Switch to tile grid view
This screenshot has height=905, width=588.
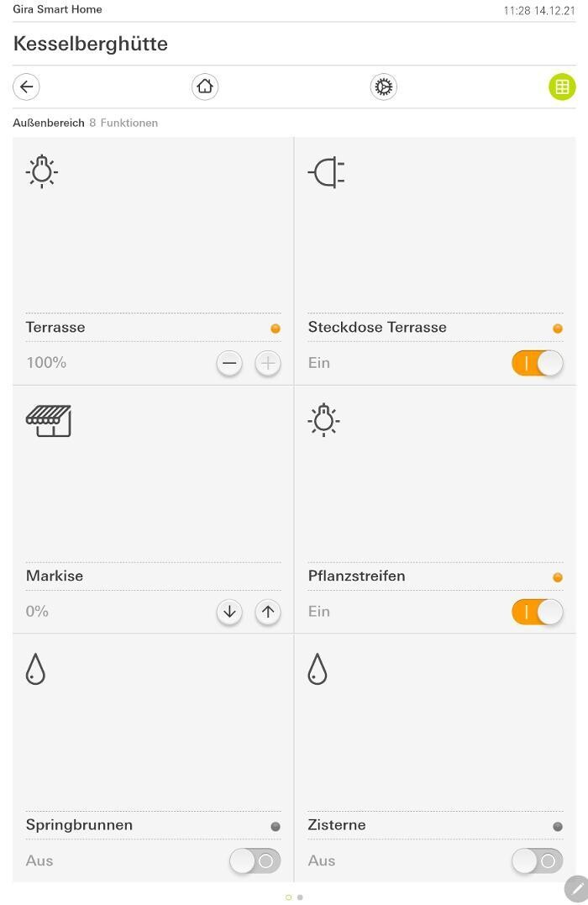(x=562, y=87)
